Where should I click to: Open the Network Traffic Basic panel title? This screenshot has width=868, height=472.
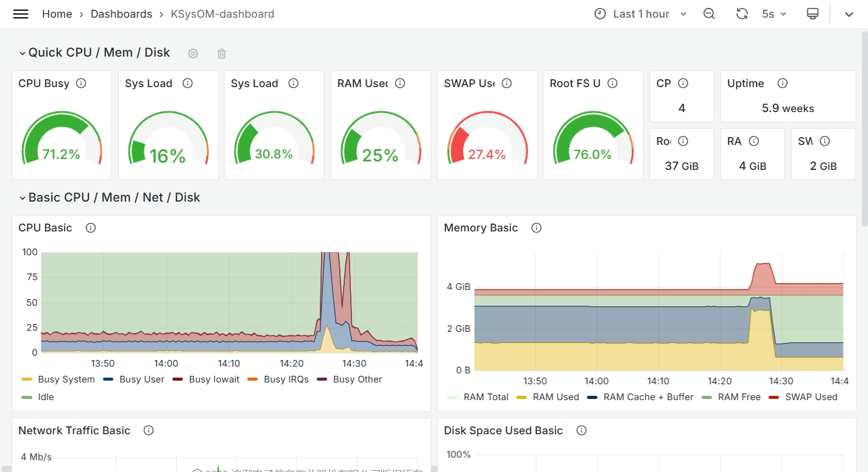tap(74, 431)
